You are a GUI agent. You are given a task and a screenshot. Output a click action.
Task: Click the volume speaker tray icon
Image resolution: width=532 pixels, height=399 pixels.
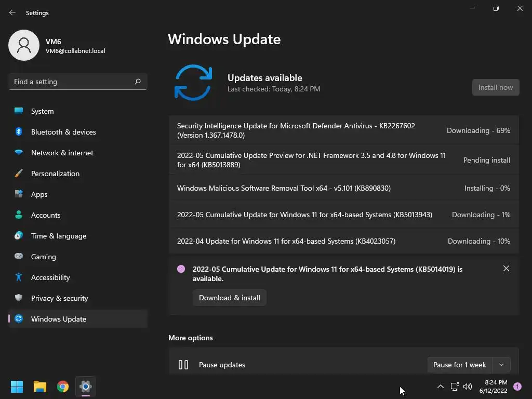click(x=468, y=387)
